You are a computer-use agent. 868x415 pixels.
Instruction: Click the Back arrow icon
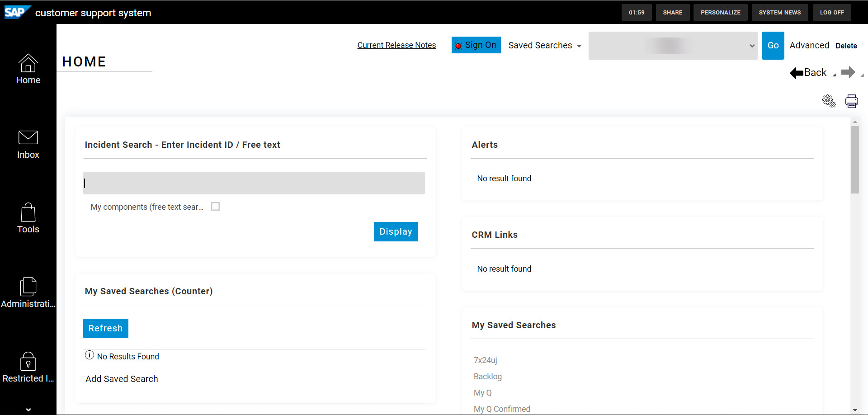(796, 73)
